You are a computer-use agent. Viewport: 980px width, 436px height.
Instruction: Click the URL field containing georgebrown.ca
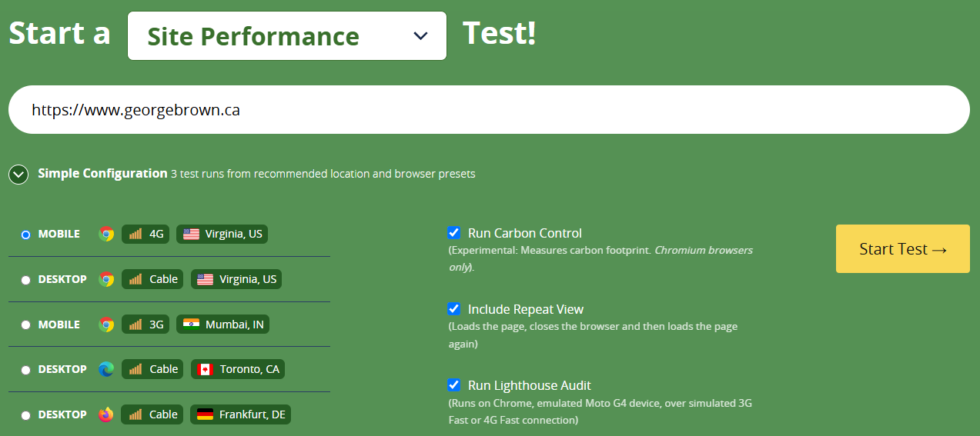click(489, 110)
